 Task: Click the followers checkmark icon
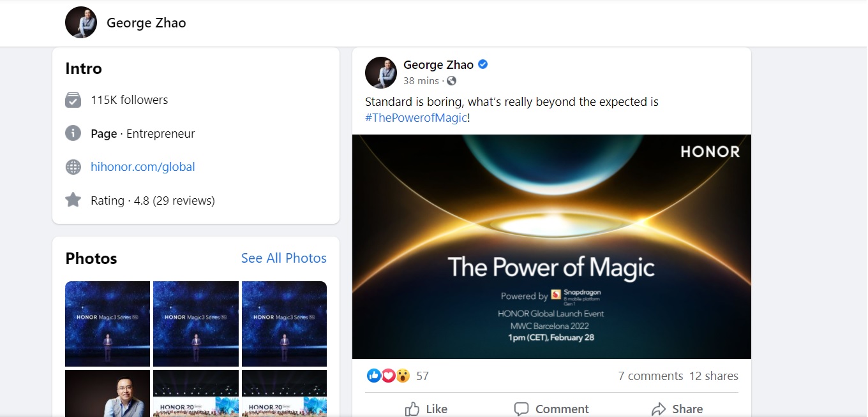(73, 100)
